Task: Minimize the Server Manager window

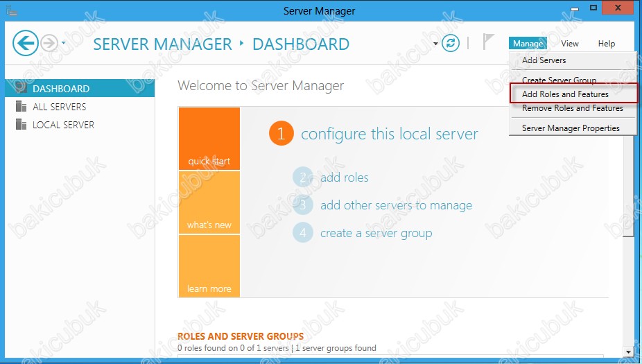Action: tap(575, 8)
